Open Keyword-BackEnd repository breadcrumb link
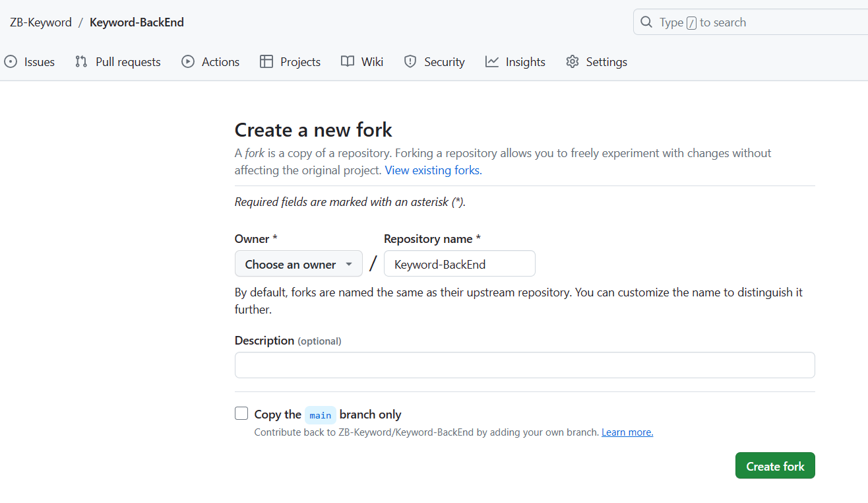868x503 pixels. [x=137, y=22]
